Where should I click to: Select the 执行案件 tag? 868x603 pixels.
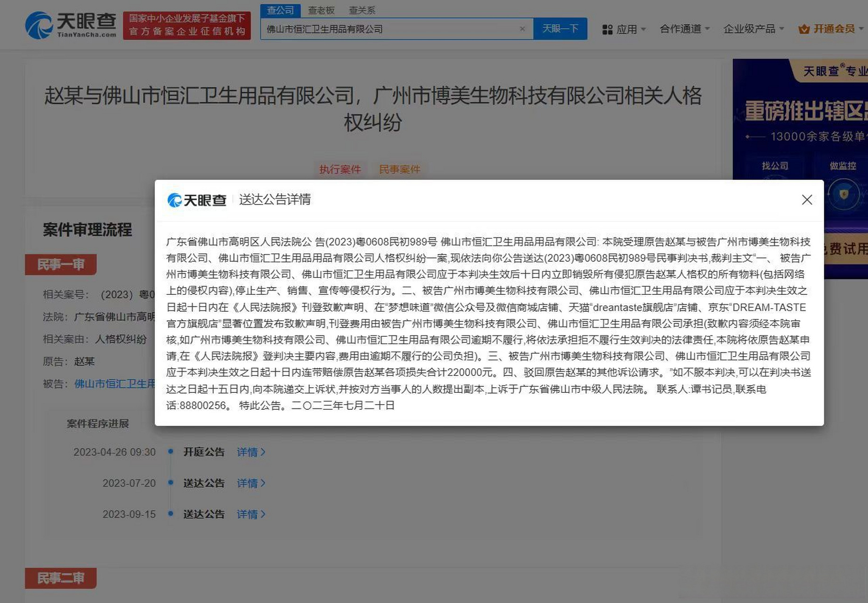tap(340, 169)
